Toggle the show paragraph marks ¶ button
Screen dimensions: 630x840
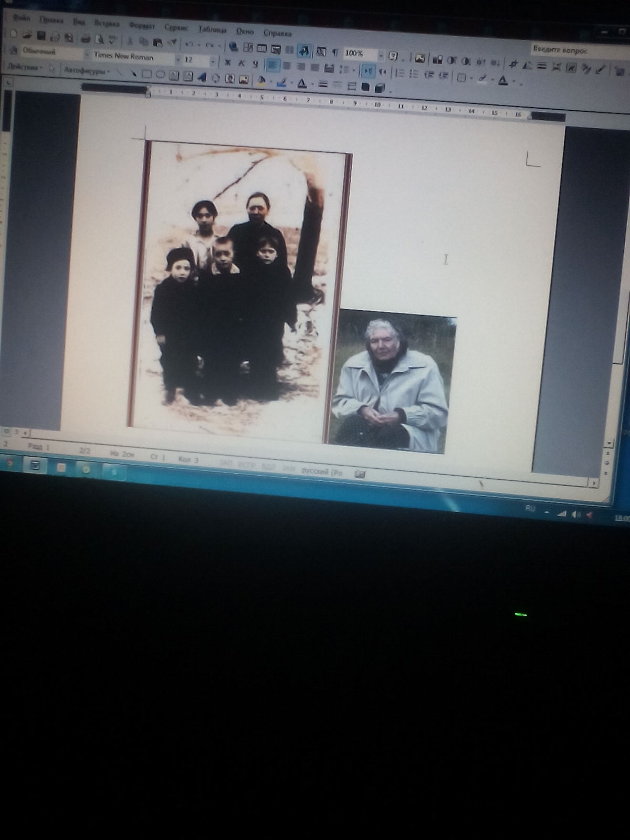[334, 52]
